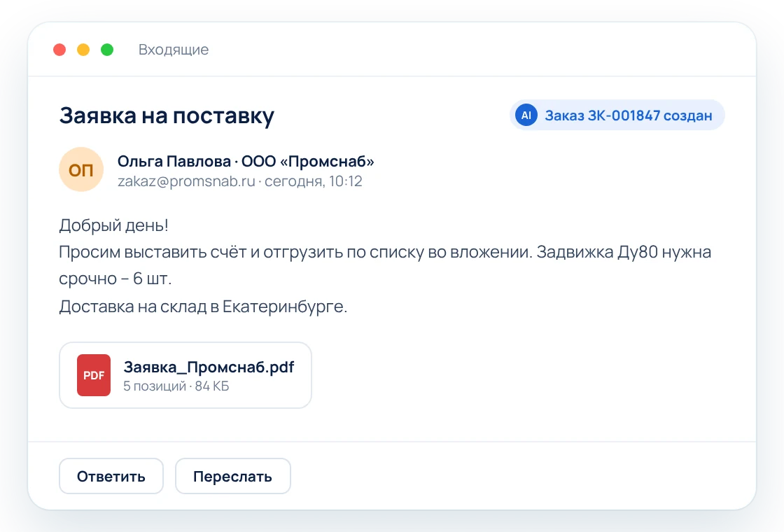Click the red PDF file icon
Screen dimensions: 784x532
94,375
